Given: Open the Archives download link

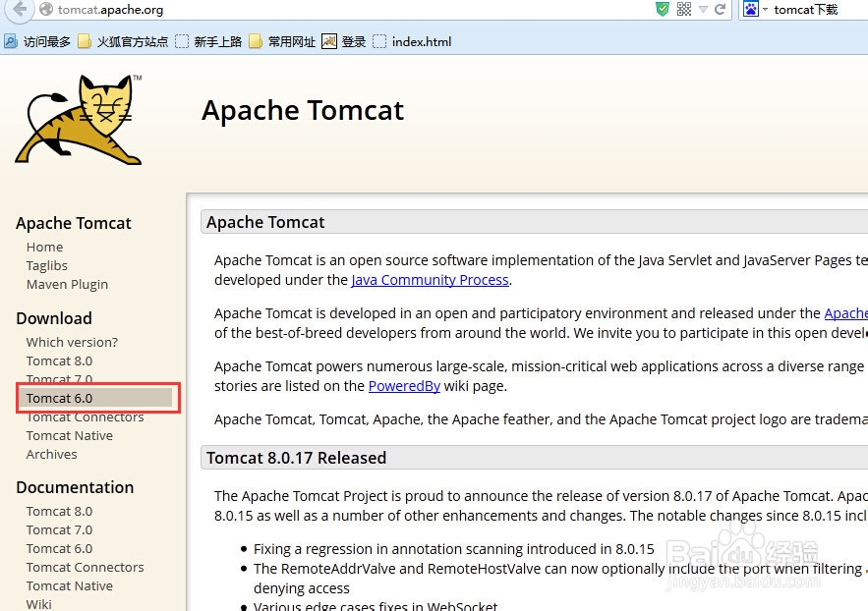Looking at the screenshot, I should coord(51,455).
